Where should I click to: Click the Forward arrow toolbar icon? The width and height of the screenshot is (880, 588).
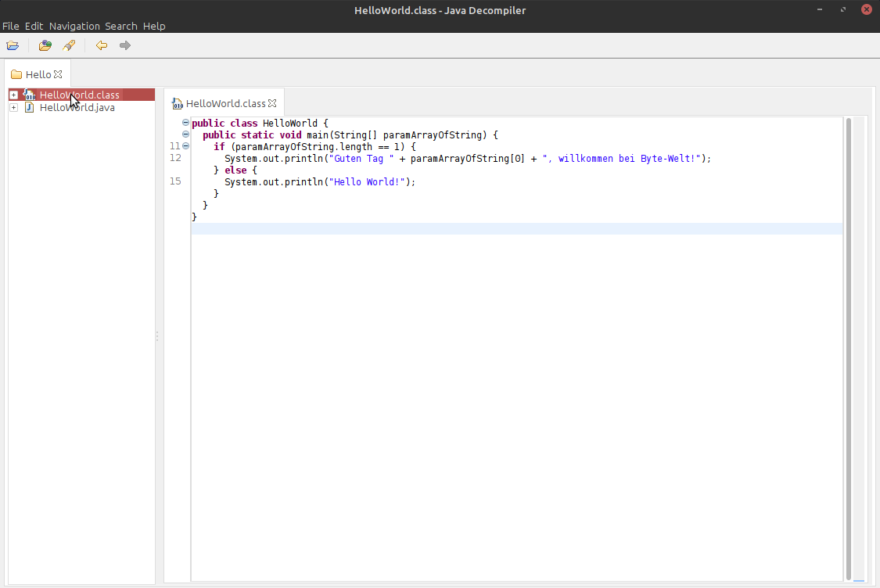click(x=125, y=45)
